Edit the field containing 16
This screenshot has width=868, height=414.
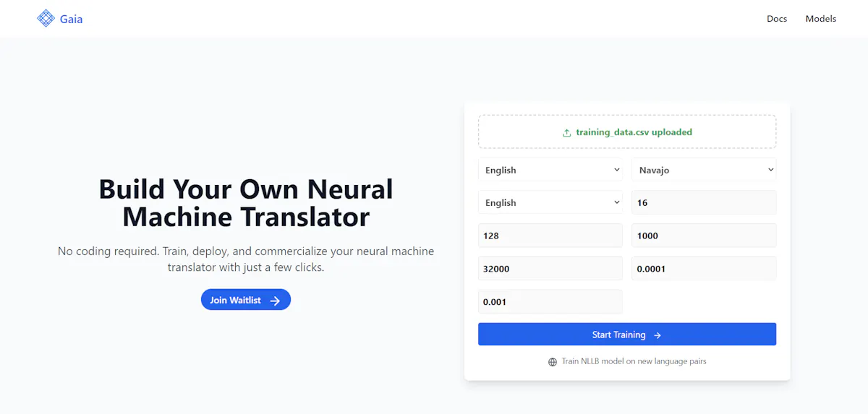(704, 202)
